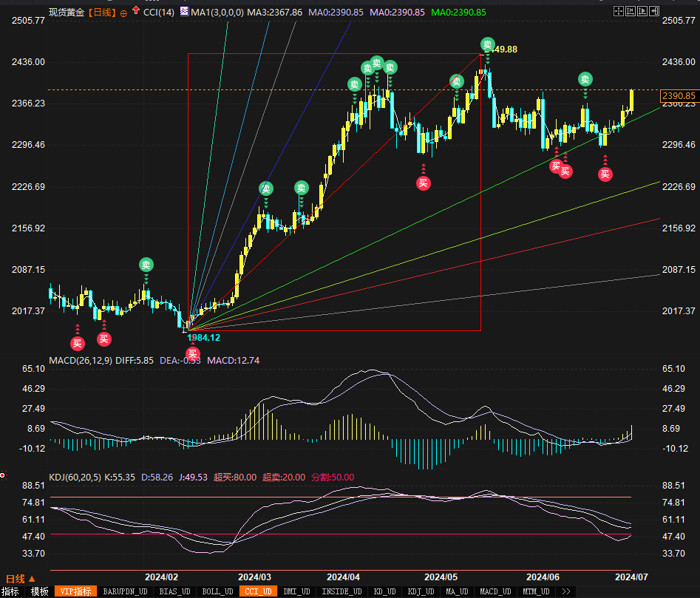This screenshot has height=598, width=700.
Task: Click the MACD(26,12,9) parameter label
Action: pos(81,360)
